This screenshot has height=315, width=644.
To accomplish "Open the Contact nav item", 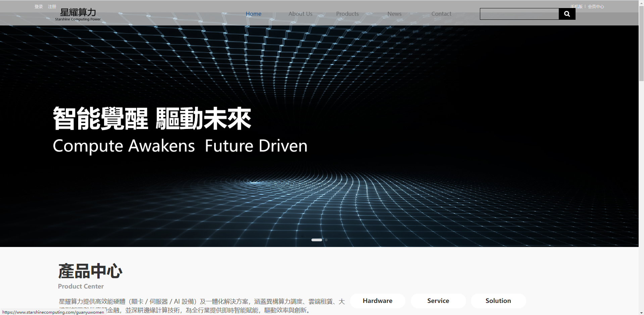I will tap(441, 14).
